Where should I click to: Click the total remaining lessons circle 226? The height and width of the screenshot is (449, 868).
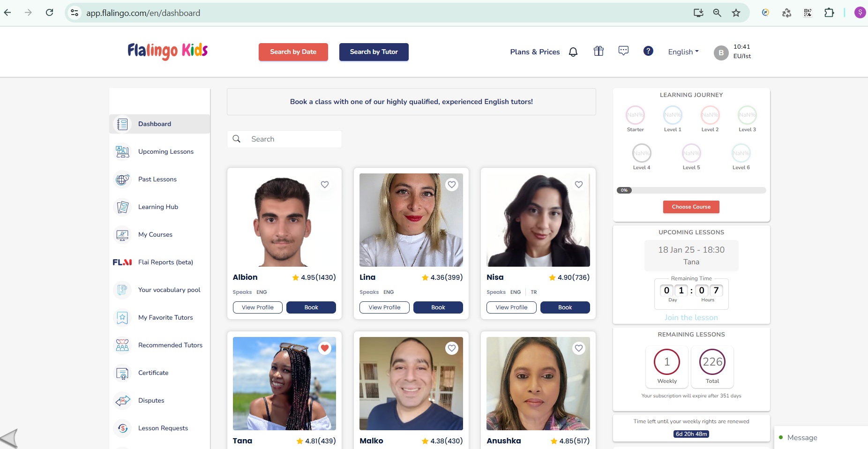712,362
